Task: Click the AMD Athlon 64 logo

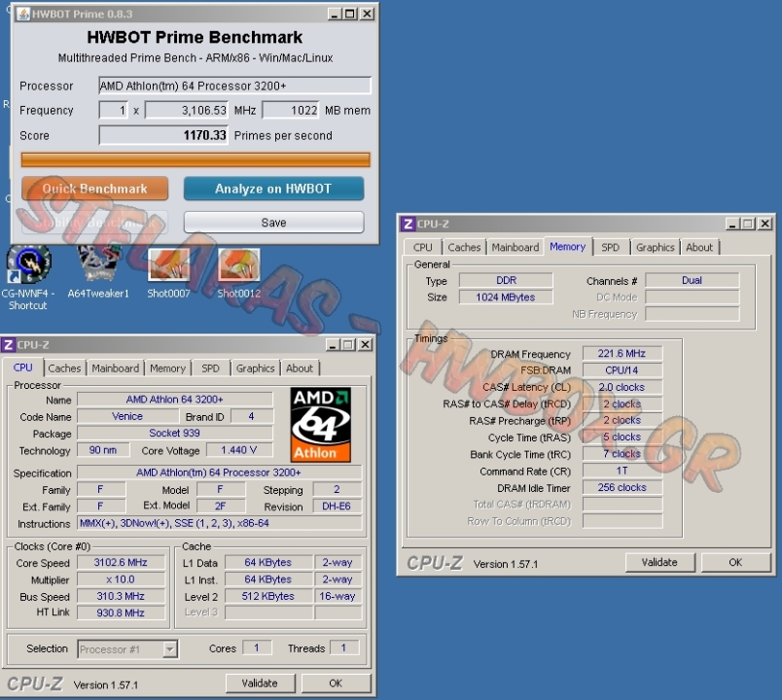Action: coord(321,425)
